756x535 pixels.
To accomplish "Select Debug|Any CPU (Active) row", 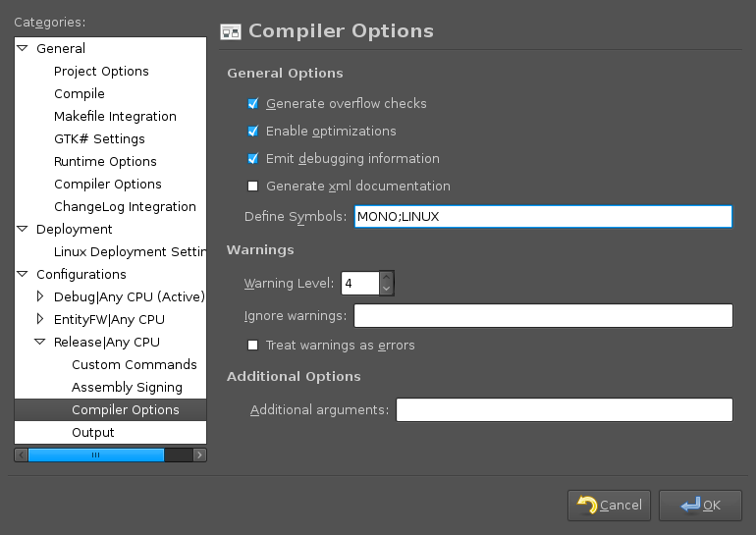I will (x=110, y=296).
